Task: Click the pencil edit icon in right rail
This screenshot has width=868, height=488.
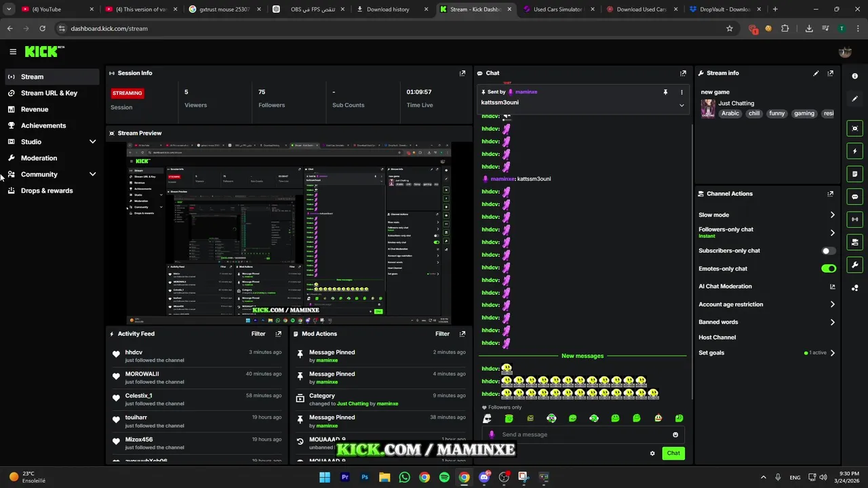Action: [x=855, y=99]
